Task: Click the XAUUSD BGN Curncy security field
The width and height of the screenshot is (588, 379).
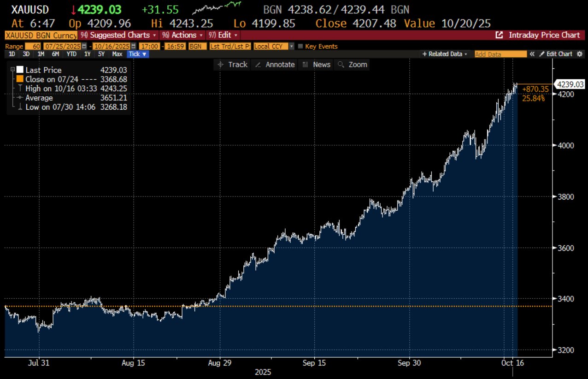Action: [x=41, y=35]
